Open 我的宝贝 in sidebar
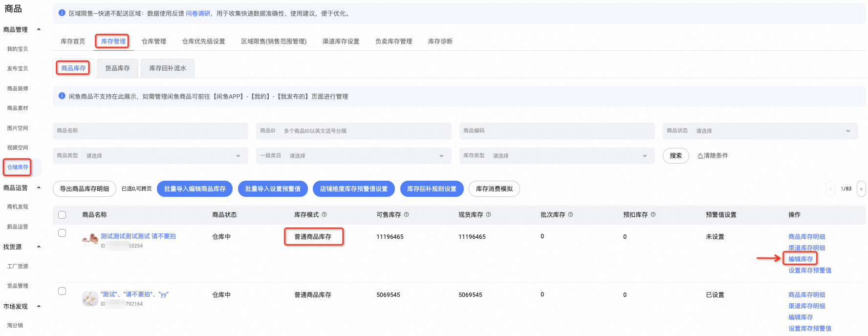Screen dimensions: 868x336 pyautogui.click(x=18, y=49)
